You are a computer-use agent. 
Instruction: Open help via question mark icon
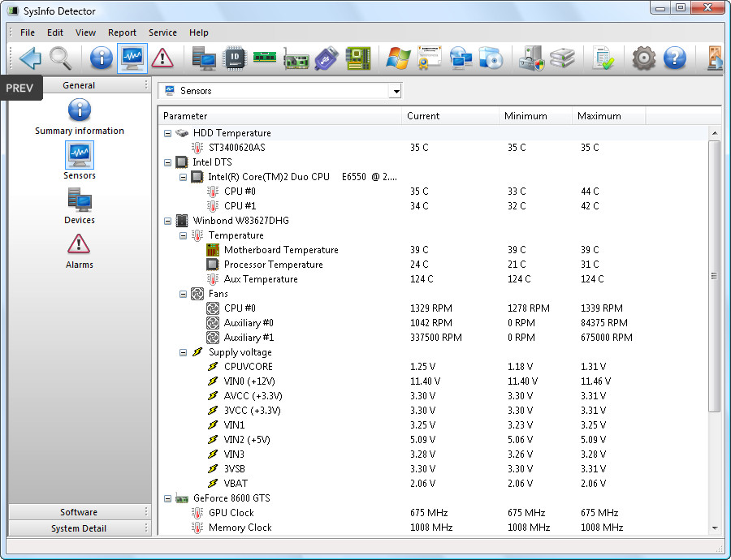[x=675, y=58]
